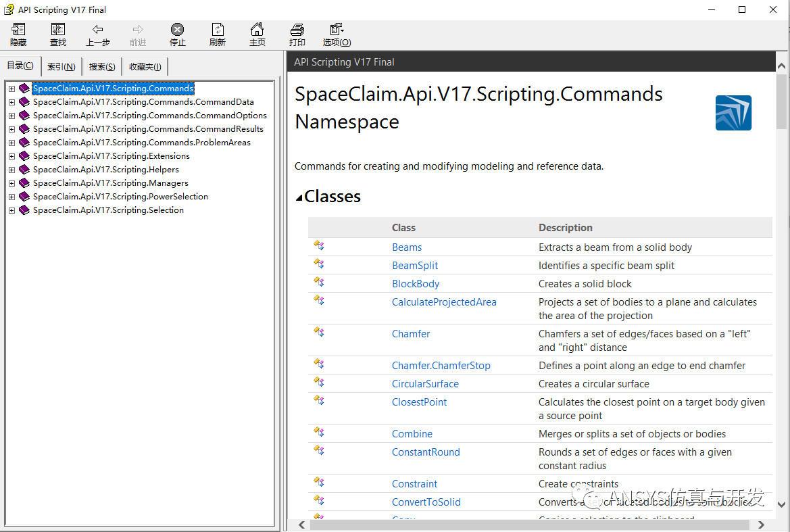Open the ConstantRound class link

pyautogui.click(x=426, y=452)
